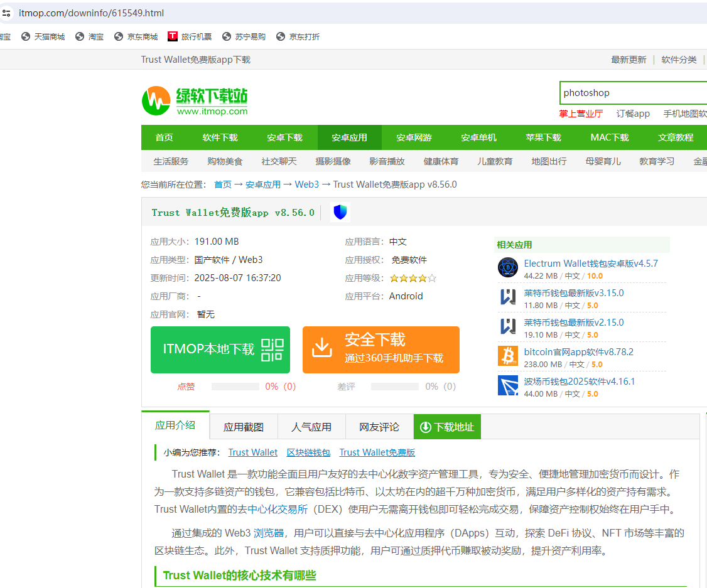Click the browser address bar URL
This screenshot has width=707, height=588.
click(92, 13)
